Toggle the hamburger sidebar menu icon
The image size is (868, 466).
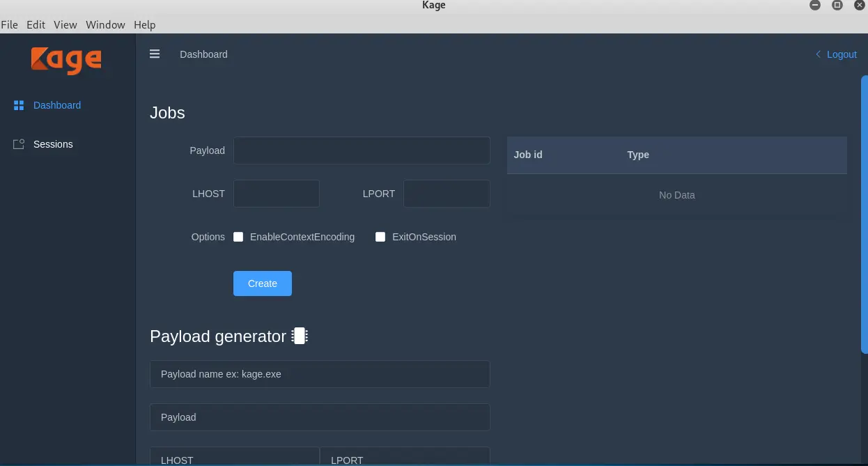(155, 54)
